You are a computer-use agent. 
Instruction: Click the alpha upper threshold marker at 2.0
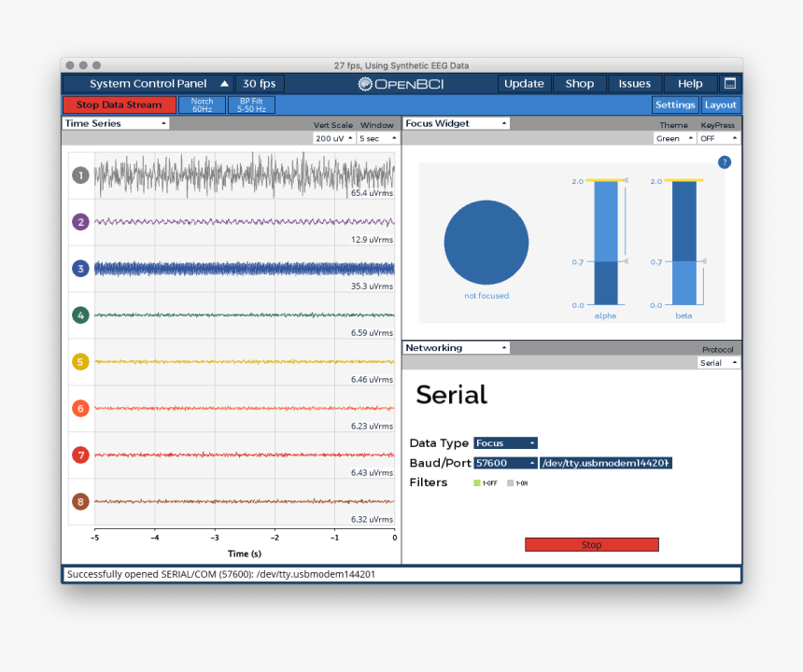tap(625, 180)
